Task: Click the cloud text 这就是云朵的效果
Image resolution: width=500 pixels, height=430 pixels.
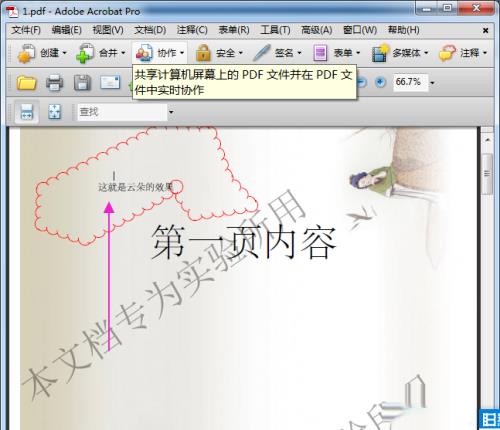Action: coord(135,187)
